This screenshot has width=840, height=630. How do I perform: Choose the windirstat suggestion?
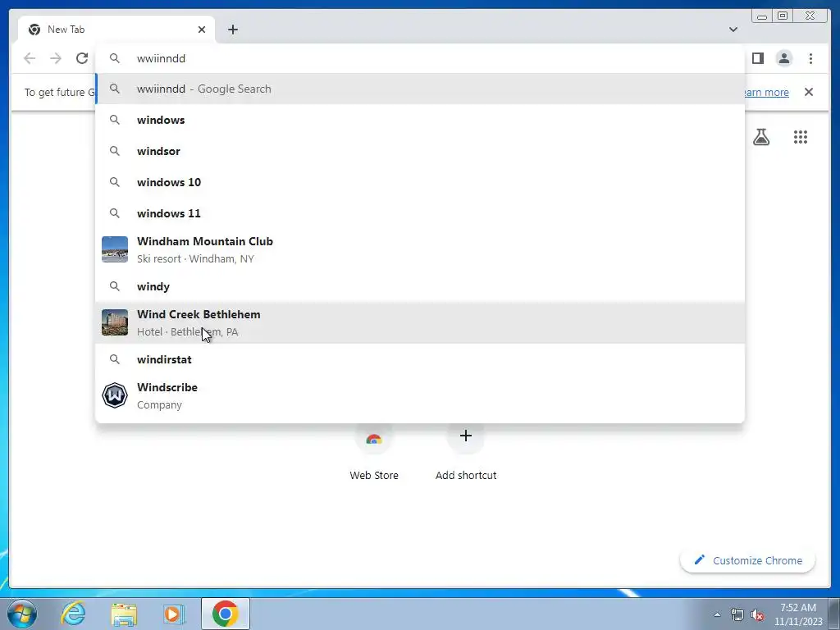(420, 359)
